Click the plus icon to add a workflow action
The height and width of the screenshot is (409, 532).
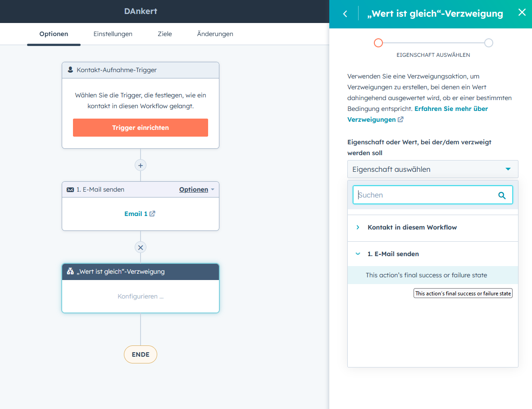(x=140, y=165)
